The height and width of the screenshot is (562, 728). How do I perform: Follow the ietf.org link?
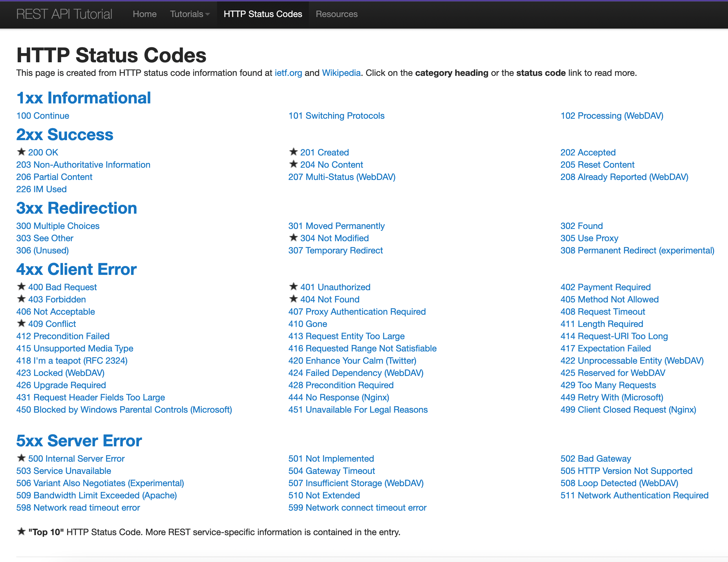tap(288, 73)
